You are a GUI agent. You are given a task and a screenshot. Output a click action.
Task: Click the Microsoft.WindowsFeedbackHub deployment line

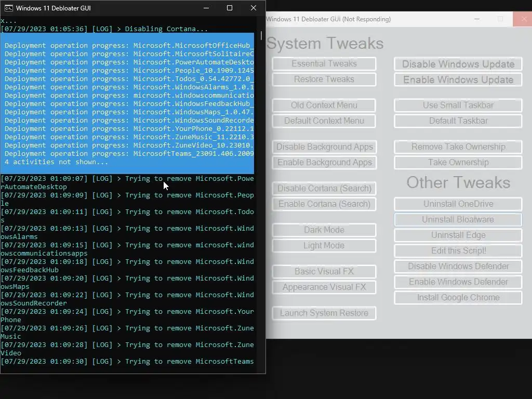click(x=129, y=104)
